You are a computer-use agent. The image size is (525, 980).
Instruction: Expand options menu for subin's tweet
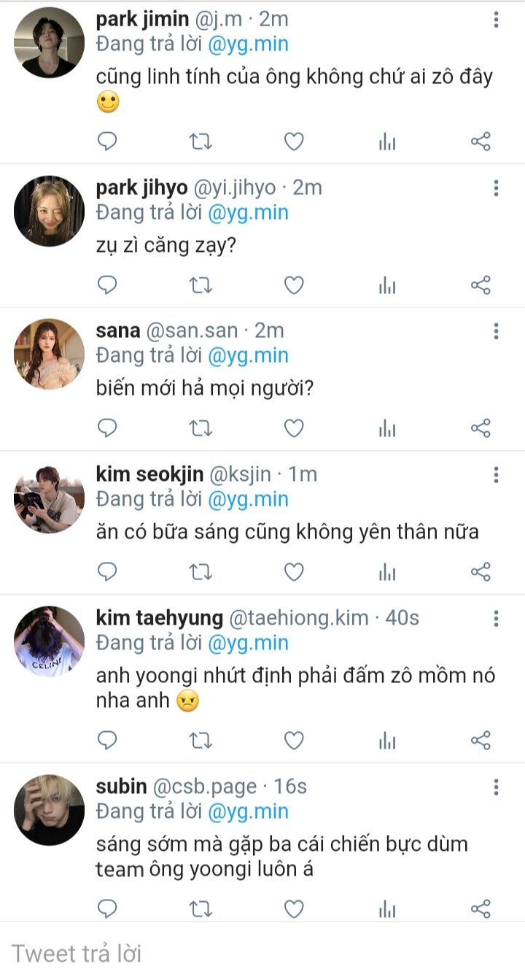tap(496, 787)
